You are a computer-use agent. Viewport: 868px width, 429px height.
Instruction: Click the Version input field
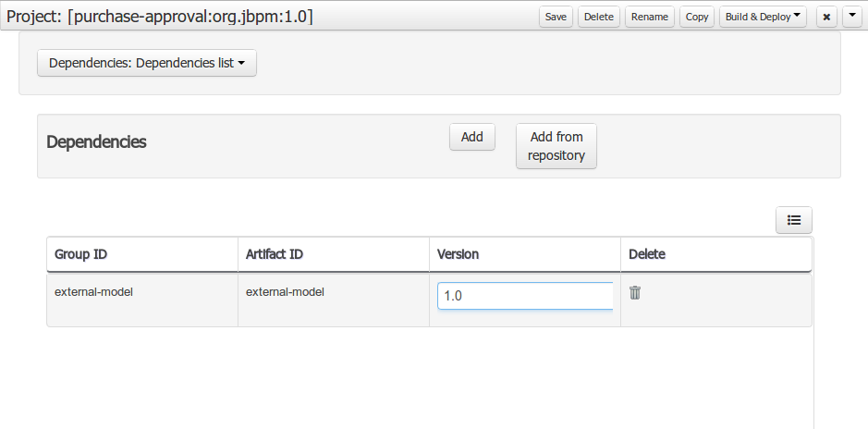[524, 296]
